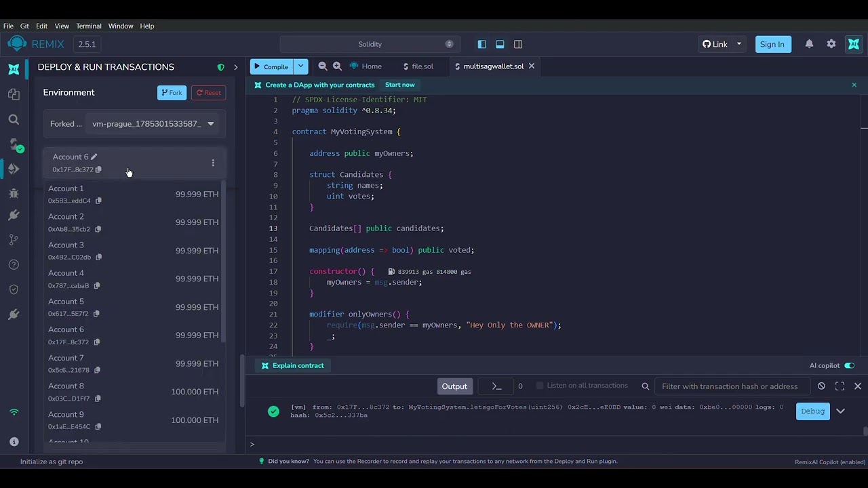Toggle the bottom terminal panel layout icon
Image resolution: width=868 pixels, height=488 pixels.
500,44
